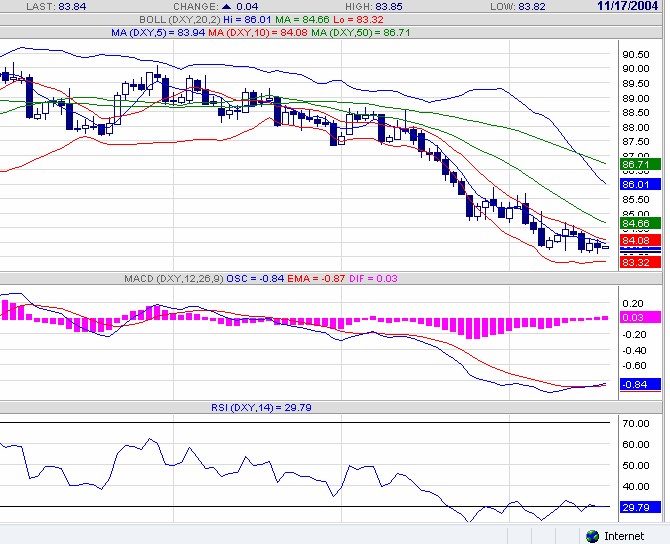Click the blue -0.84 MACD value tag
Screen dimensions: 670x544
pyautogui.click(x=636, y=384)
